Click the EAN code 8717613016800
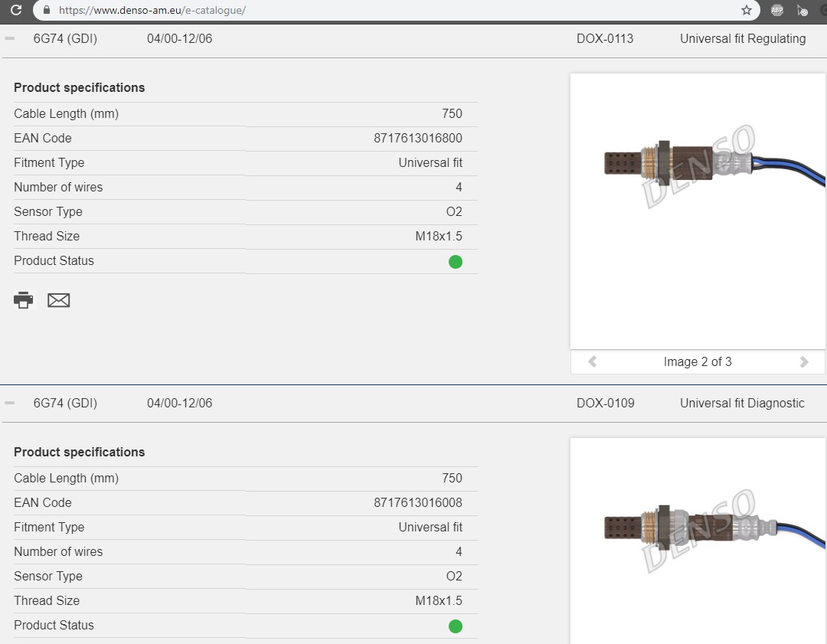 pos(418,138)
